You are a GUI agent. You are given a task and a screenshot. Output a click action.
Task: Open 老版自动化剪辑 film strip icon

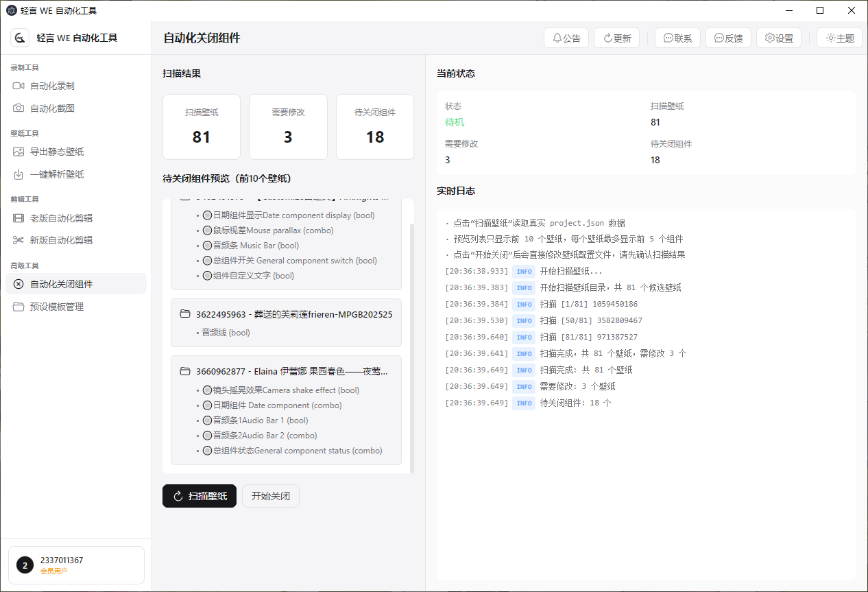(19, 218)
